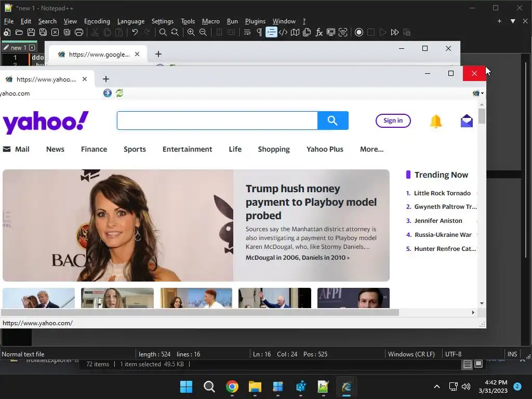
Task: Open browser engine dropdown near address bar
Action: pos(478,94)
